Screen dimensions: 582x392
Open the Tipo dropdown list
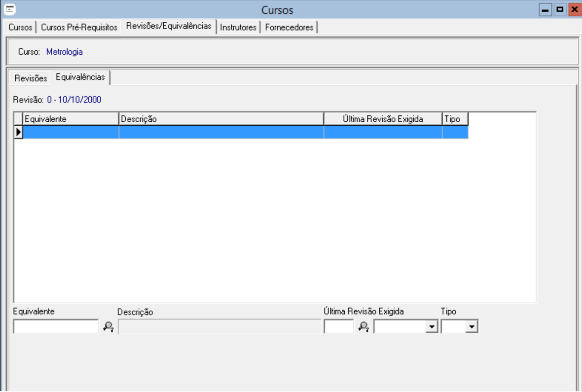click(x=472, y=326)
